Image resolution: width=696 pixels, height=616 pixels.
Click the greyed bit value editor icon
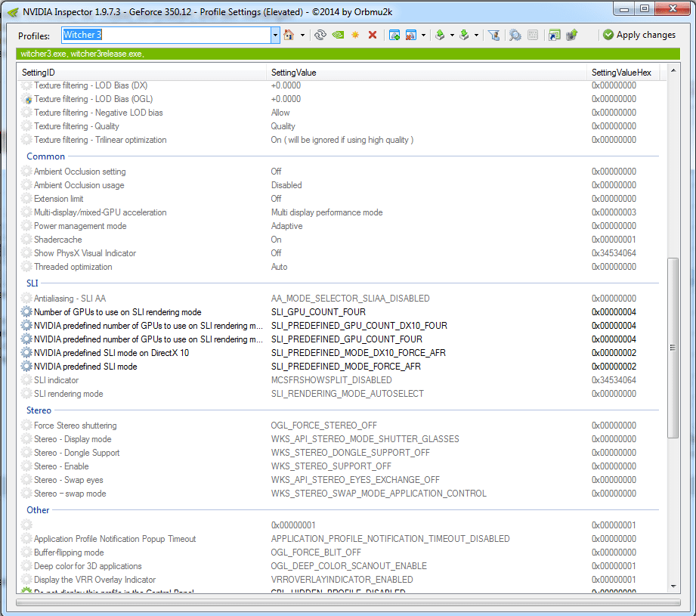tap(533, 35)
